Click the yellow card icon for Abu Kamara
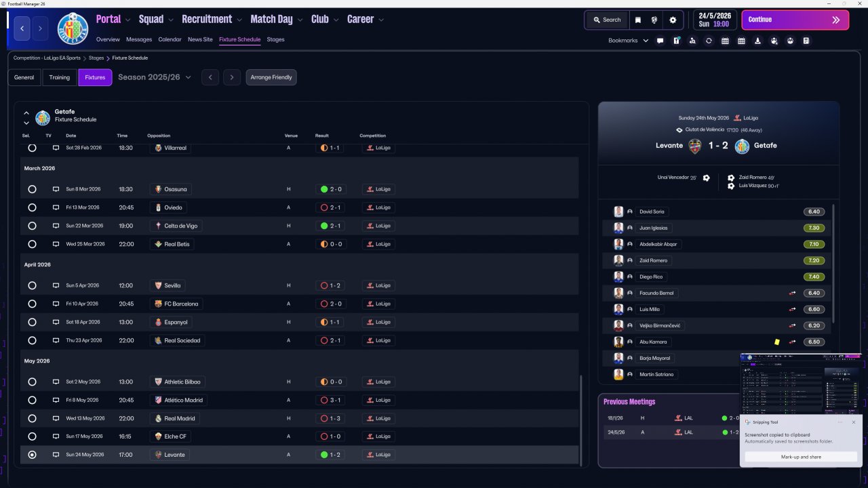This screenshot has width=868, height=488. 776,342
